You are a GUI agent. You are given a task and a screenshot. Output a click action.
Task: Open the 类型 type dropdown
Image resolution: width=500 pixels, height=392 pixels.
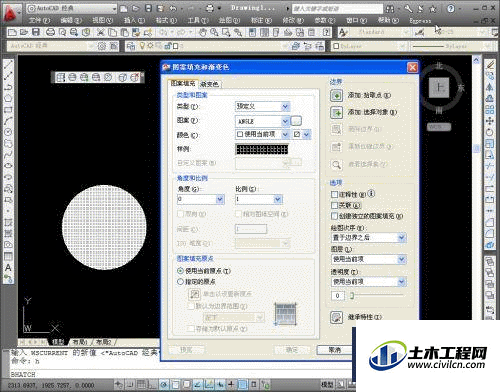285,107
